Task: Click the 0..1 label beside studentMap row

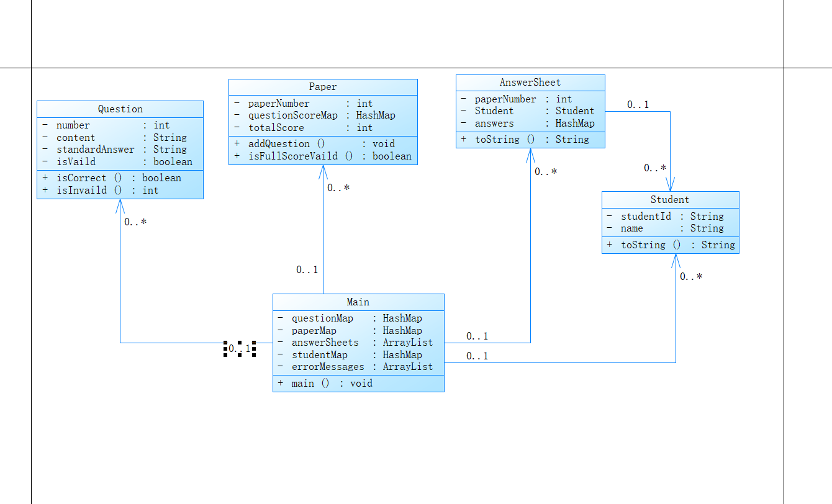Action: point(477,356)
